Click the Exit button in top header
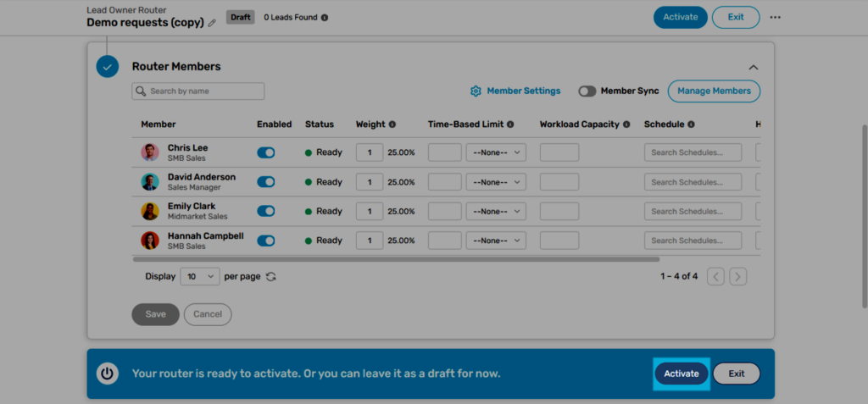 735,17
